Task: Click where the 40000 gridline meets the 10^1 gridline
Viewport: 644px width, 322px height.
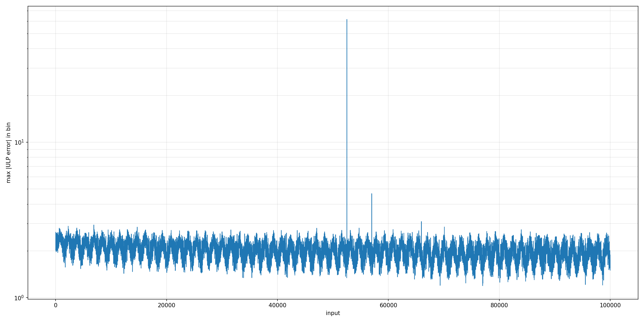Action: tap(277, 142)
